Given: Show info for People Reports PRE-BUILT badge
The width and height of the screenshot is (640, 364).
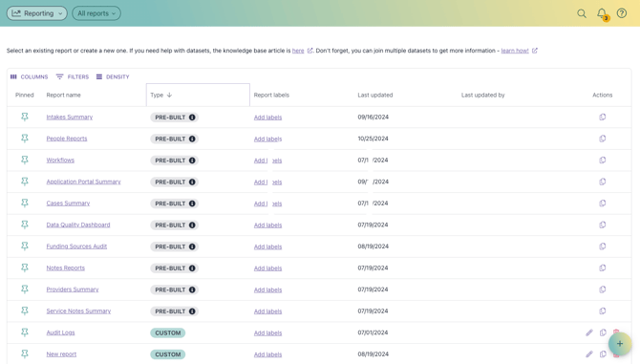Looking at the screenshot, I should pos(192,139).
